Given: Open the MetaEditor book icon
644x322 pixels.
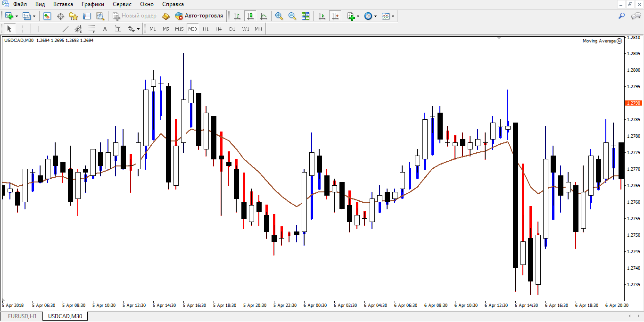Looking at the screenshot, I should point(166,16).
